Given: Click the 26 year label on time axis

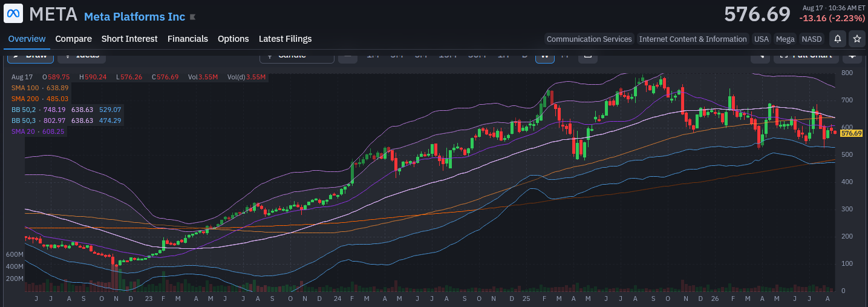Looking at the screenshot, I should tap(716, 299).
